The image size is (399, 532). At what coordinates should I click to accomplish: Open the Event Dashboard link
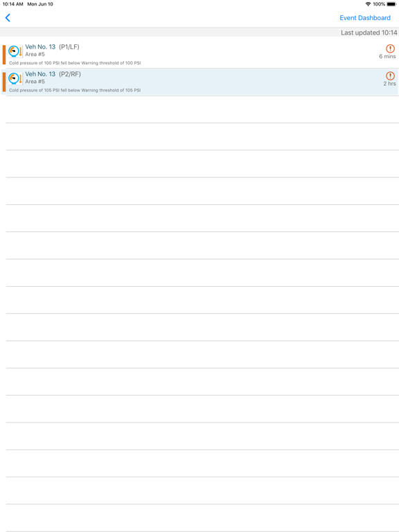[x=365, y=18]
